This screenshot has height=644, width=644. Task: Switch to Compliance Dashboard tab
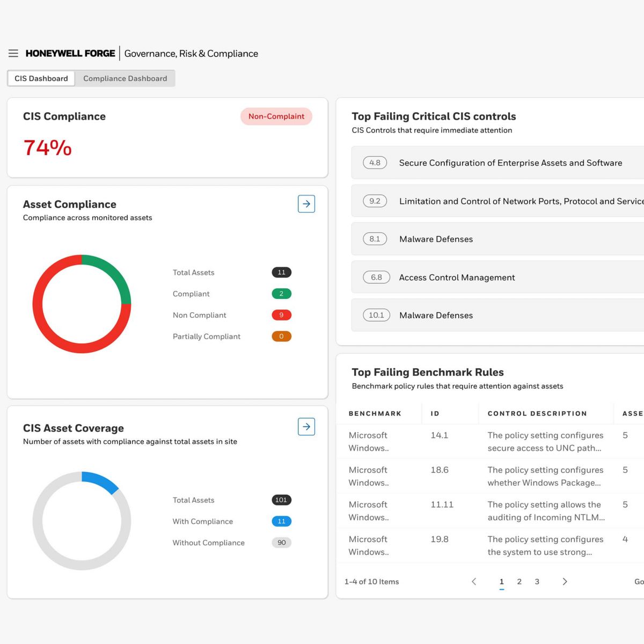coord(125,78)
